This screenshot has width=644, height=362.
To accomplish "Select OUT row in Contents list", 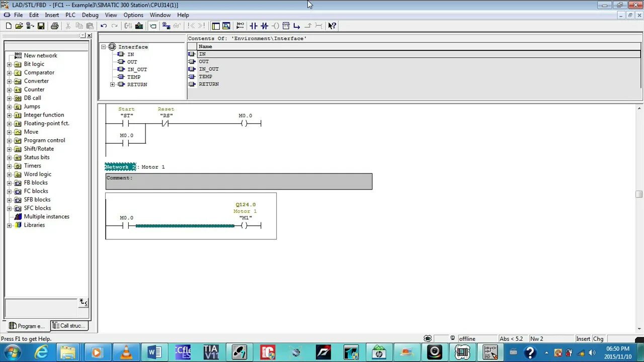I will [415, 61].
